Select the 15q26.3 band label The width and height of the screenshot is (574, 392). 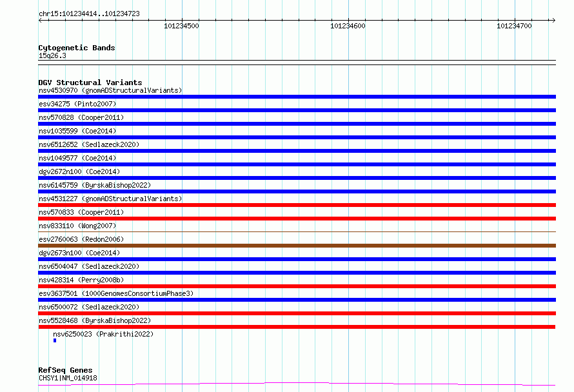point(52,55)
